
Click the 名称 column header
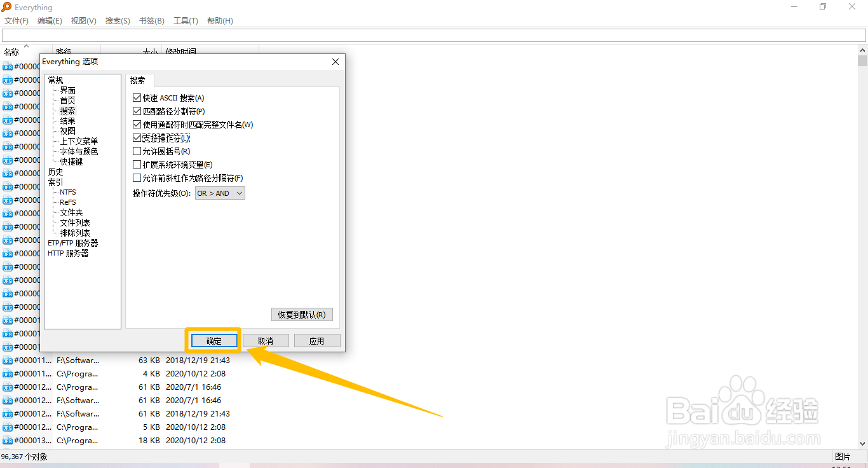tap(11, 52)
